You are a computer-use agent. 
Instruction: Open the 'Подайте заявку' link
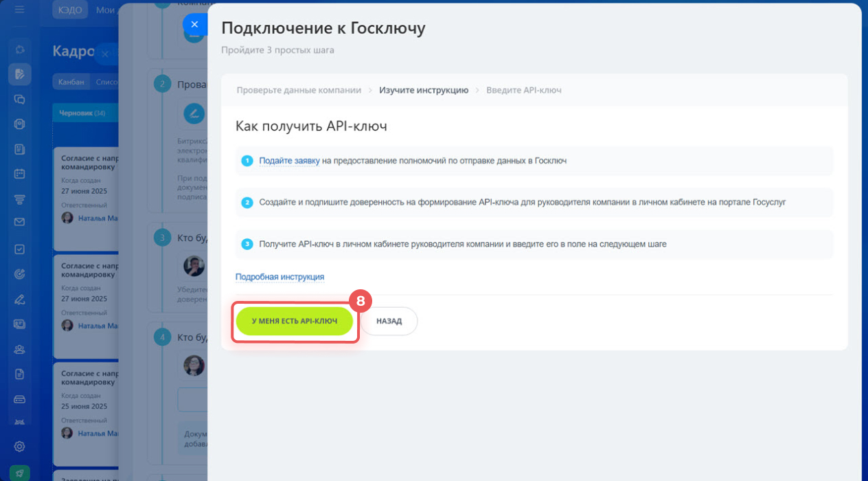pyautogui.click(x=289, y=161)
